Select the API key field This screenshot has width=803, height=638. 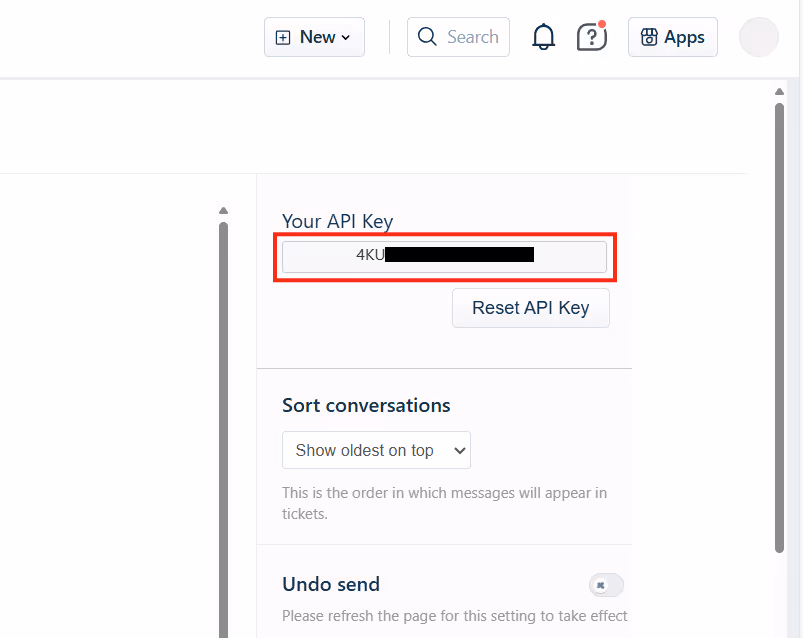click(444, 257)
